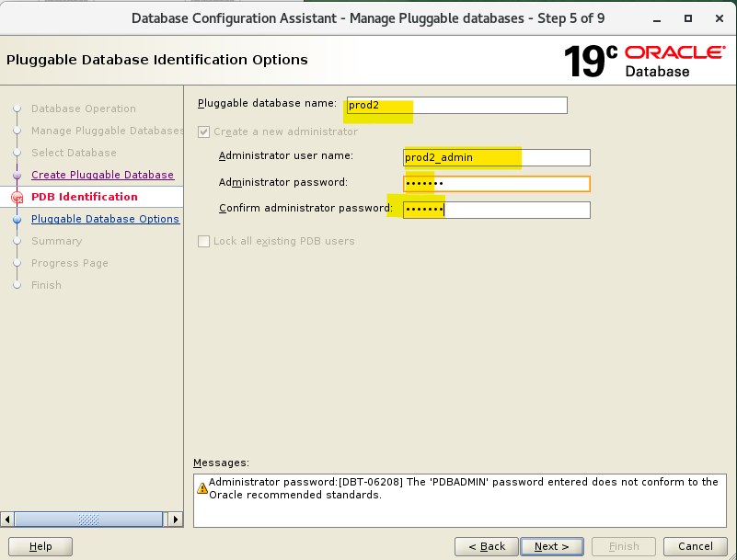Click the Pluggable Database Identification Options heading
Image resolution: width=737 pixels, height=560 pixels.
point(157,60)
